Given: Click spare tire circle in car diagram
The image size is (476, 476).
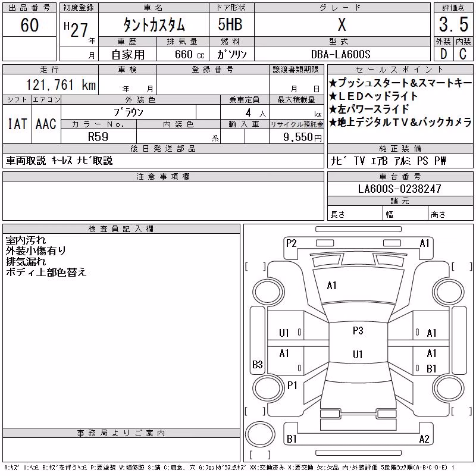Looking at the screenshot, I should tap(260, 434).
